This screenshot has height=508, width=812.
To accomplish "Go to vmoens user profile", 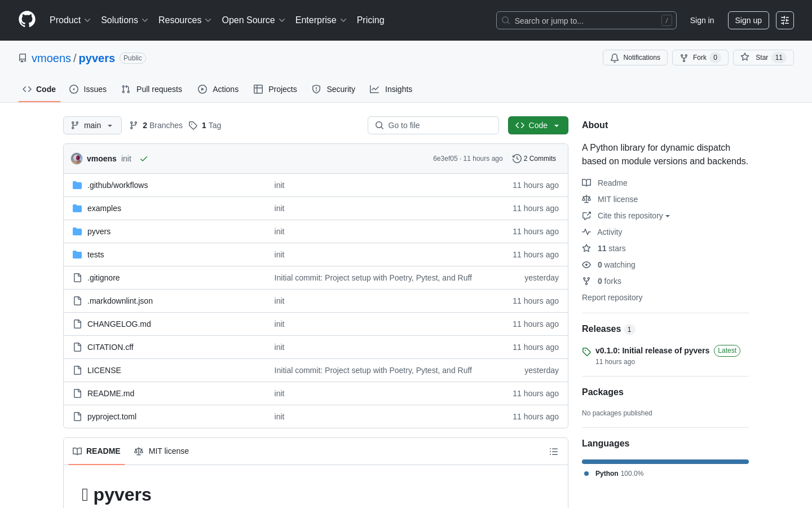I will pos(51,58).
